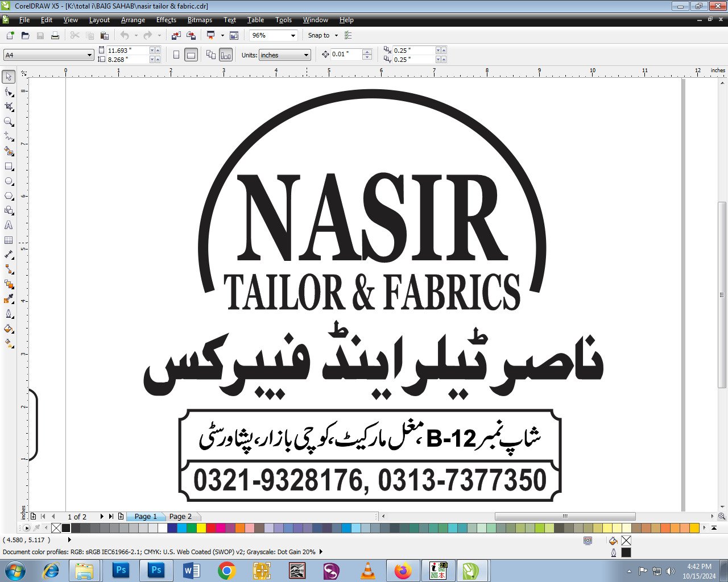Select the Text tool
This screenshot has width=728, height=582.
click(9, 226)
